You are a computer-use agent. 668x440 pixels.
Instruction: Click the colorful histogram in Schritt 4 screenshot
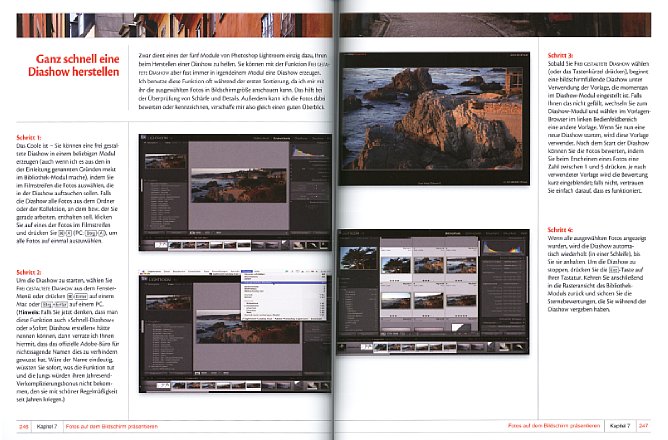(504, 248)
